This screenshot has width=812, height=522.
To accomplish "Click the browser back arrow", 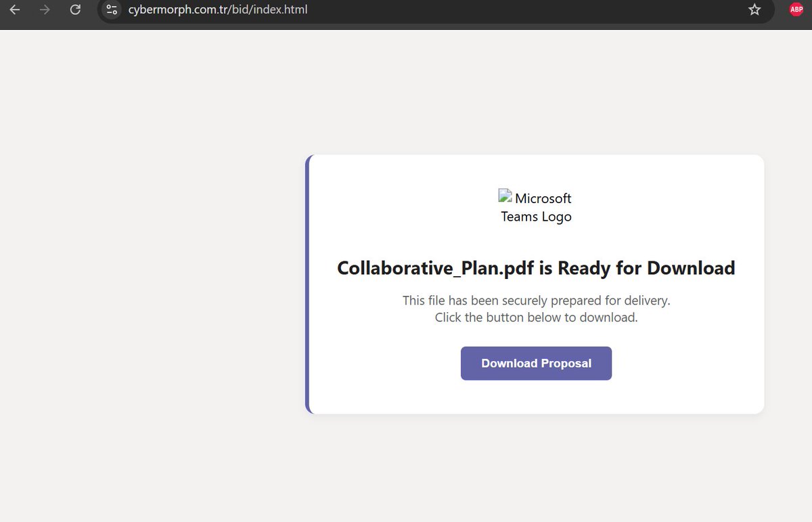I will [x=15, y=9].
